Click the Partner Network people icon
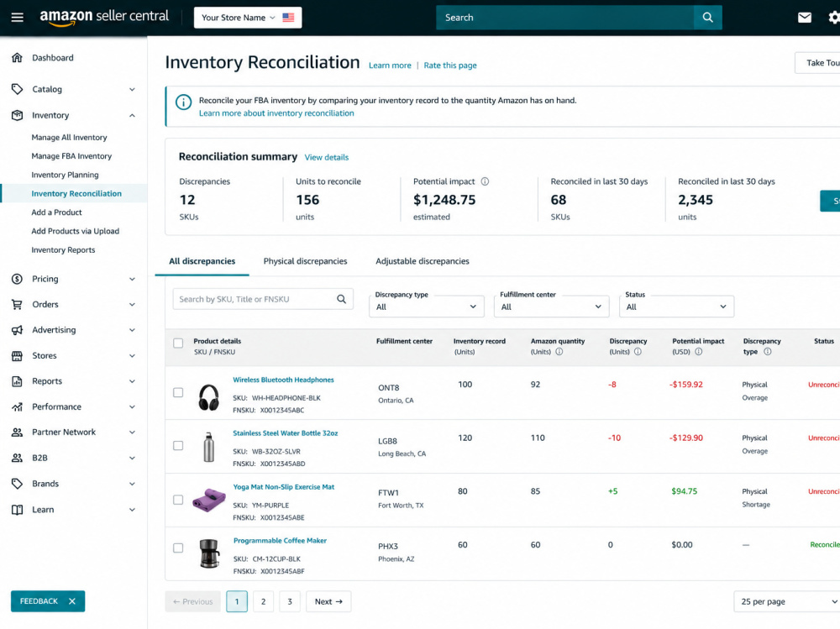The height and width of the screenshot is (629, 840). click(x=17, y=432)
